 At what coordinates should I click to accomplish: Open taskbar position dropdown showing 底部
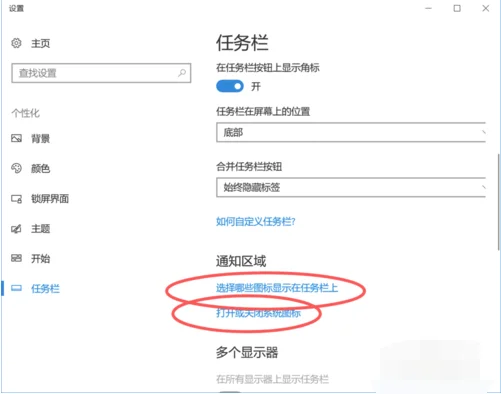[351, 132]
